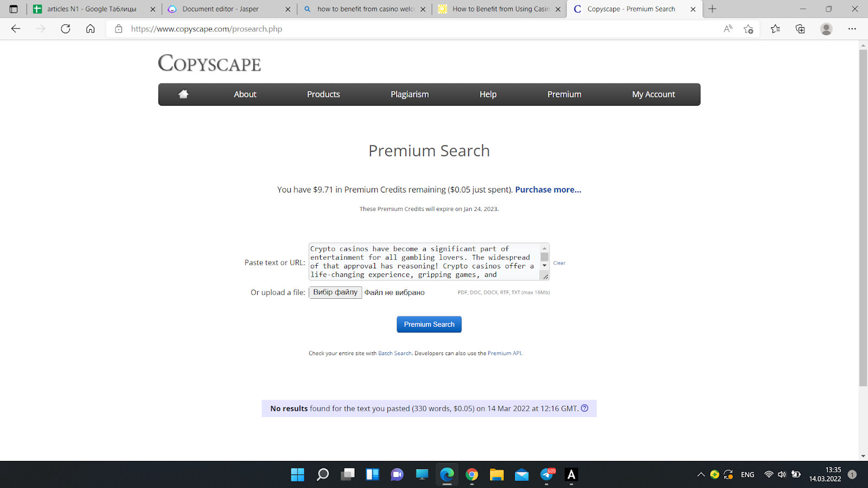The image size is (868, 488).
Task: Refresh the current page
Action: [x=66, y=29]
